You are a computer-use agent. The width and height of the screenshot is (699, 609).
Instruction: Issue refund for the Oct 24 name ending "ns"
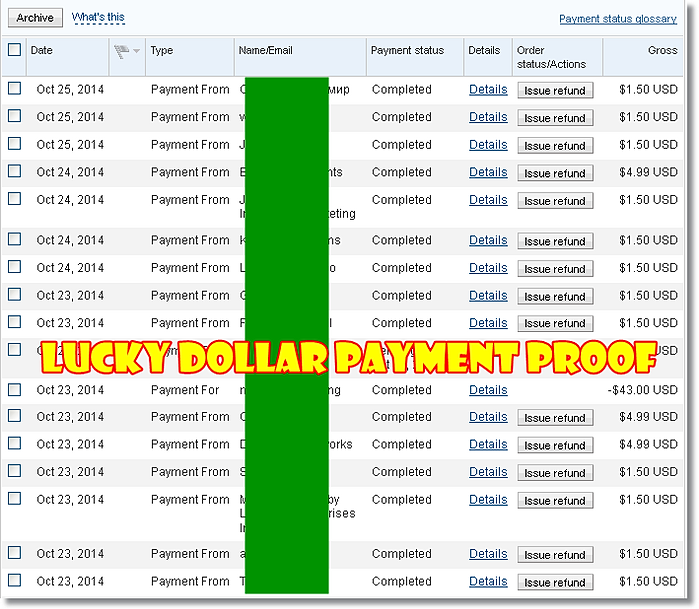[x=555, y=241]
